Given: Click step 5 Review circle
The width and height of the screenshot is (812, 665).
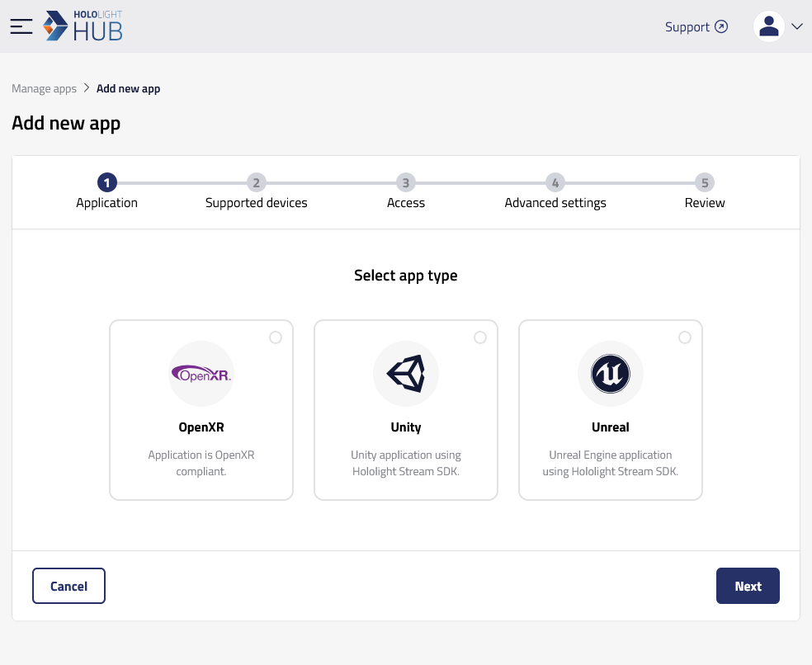Looking at the screenshot, I should (705, 182).
